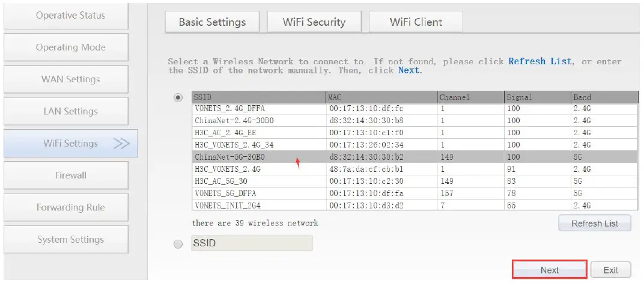Click the WiFi Settings double-chevron arrow

(121, 144)
